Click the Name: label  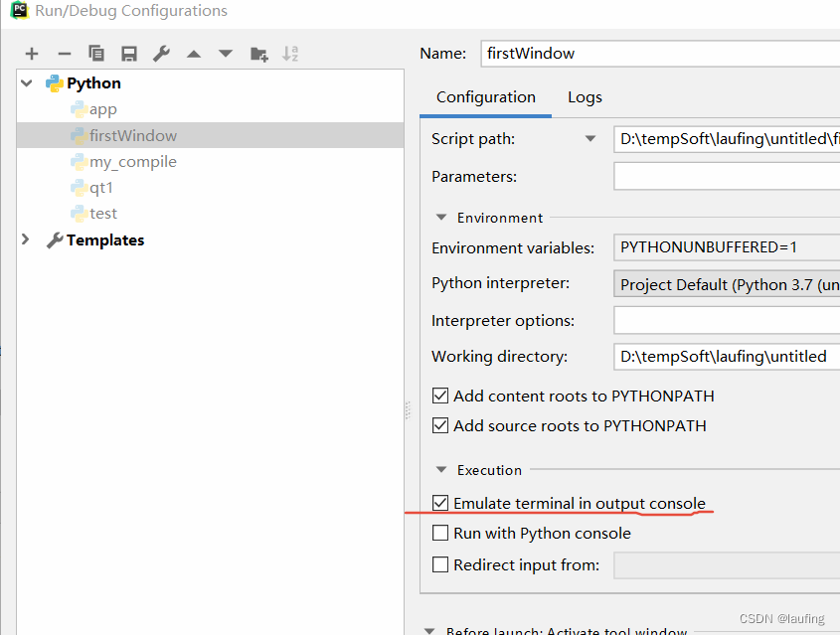click(443, 54)
